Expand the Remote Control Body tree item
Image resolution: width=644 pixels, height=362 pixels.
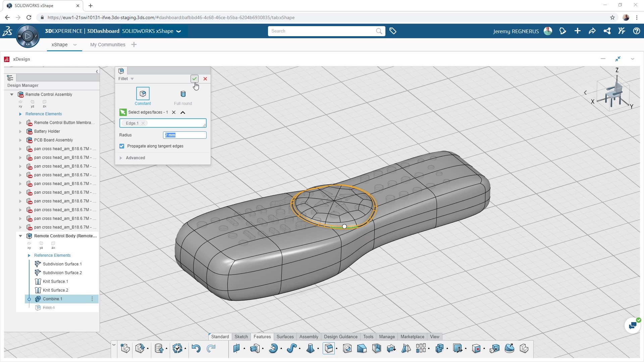[21, 236]
